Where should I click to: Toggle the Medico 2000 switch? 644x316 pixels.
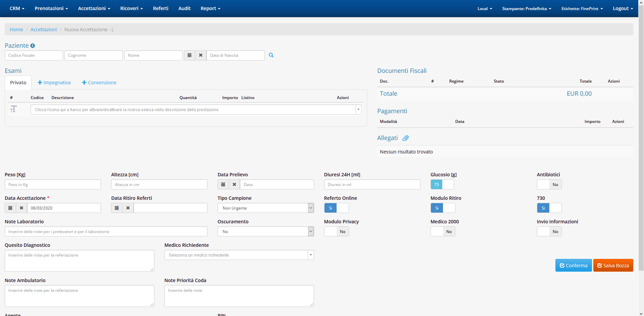(x=443, y=231)
